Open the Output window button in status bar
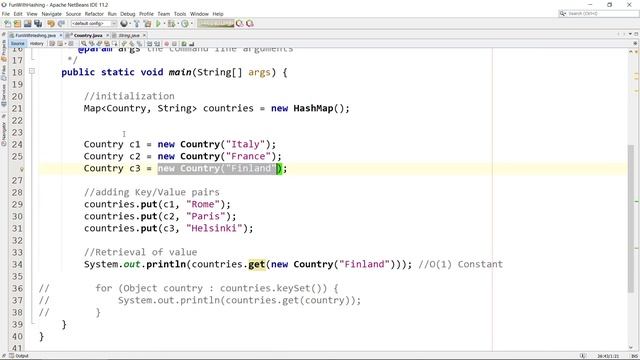Image resolution: width=640 pixels, height=360 pixels. tap(18, 356)
